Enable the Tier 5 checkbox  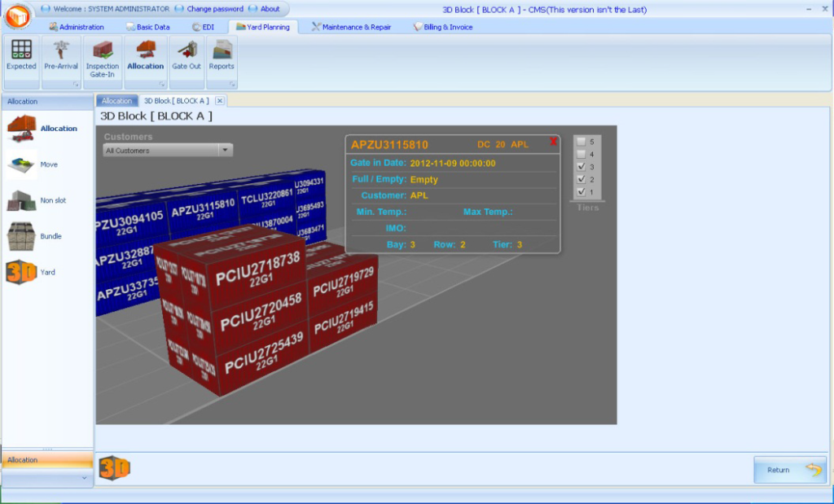click(581, 142)
